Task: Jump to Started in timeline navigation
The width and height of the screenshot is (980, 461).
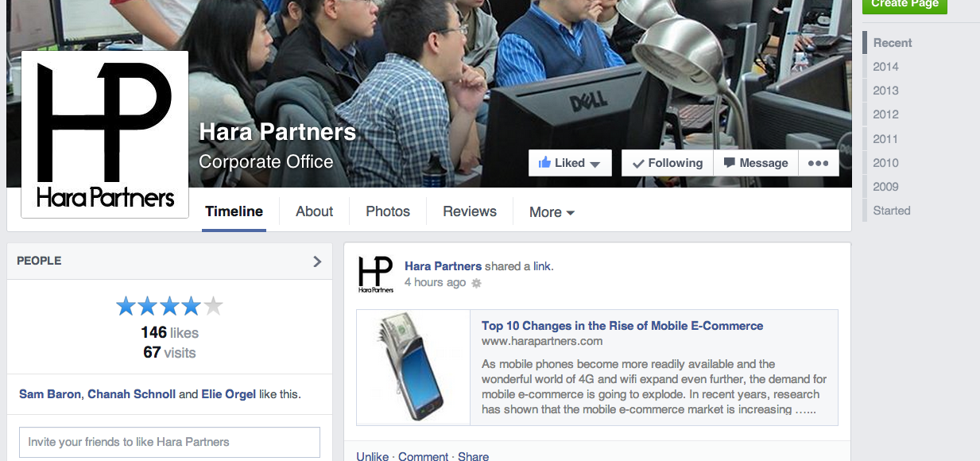Action: [892, 211]
